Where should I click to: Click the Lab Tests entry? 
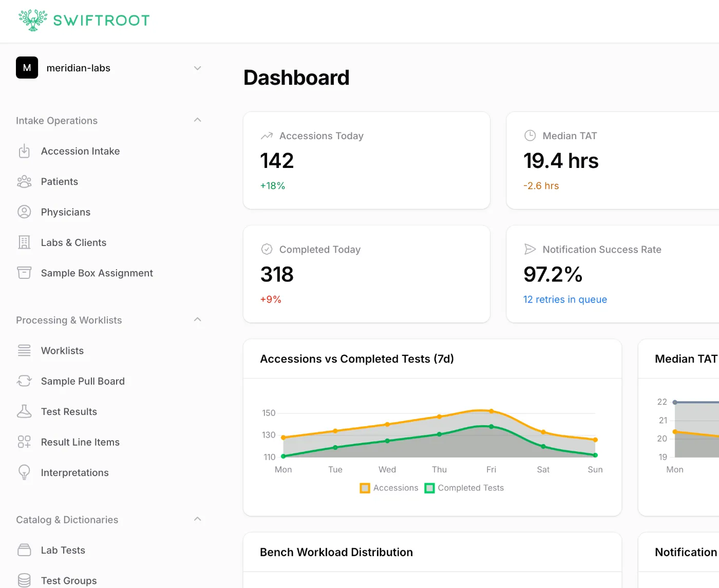[x=63, y=550]
